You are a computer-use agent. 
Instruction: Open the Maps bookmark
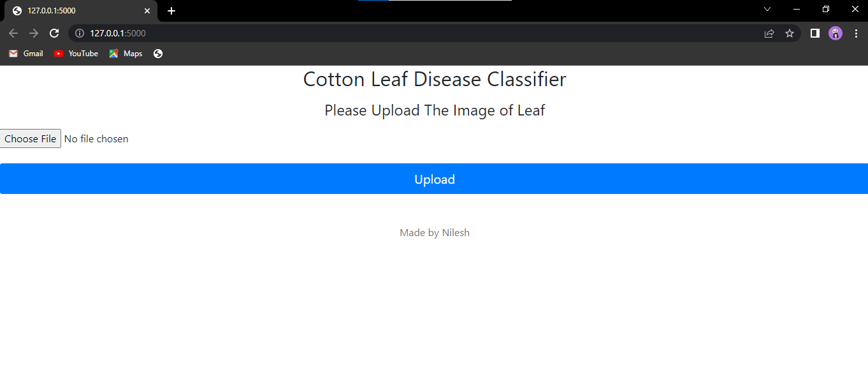click(125, 54)
